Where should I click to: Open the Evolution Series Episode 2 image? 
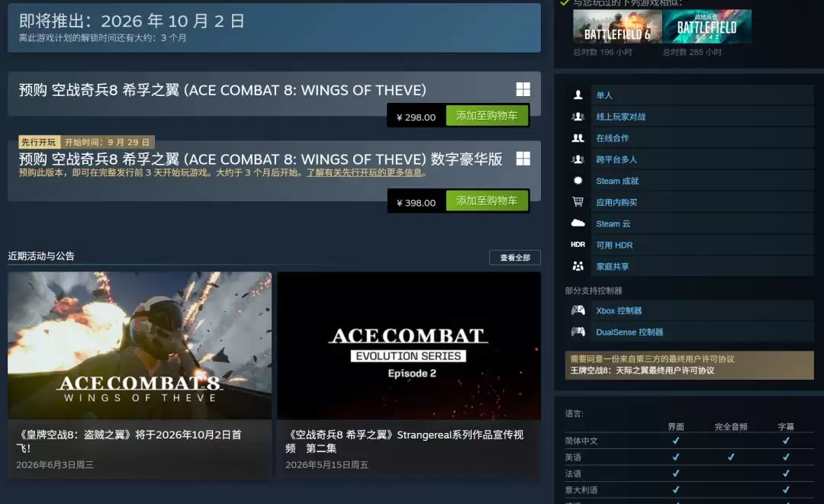coord(409,345)
